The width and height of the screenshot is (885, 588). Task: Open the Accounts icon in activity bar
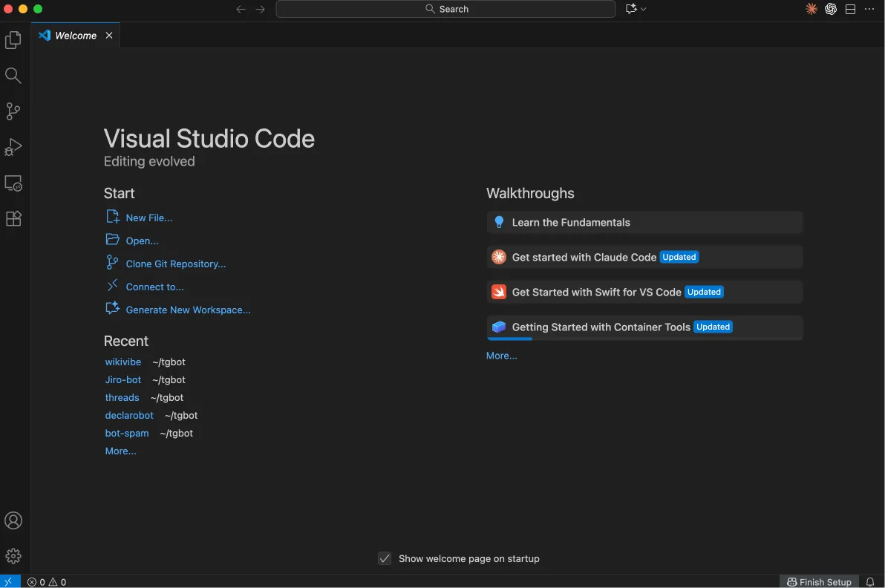pos(13,520)
